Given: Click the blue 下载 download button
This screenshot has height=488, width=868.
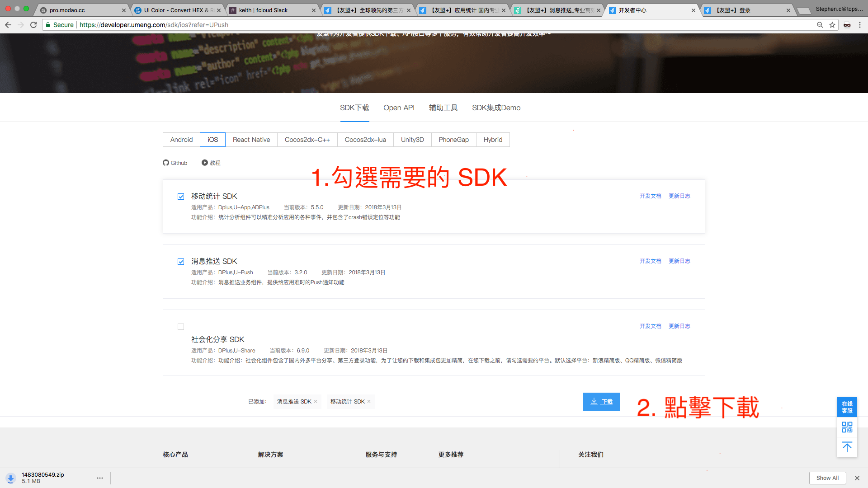Looking at the screenshot, I should (x=601, y=402).
